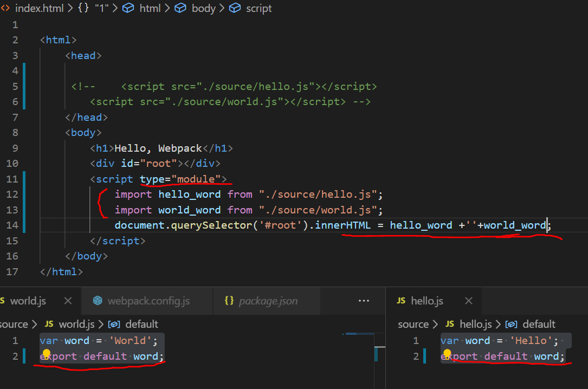The width and height of the screenshot is (588, 389).
Task: Click the package.json braces file icon
Action: point(229,301)
